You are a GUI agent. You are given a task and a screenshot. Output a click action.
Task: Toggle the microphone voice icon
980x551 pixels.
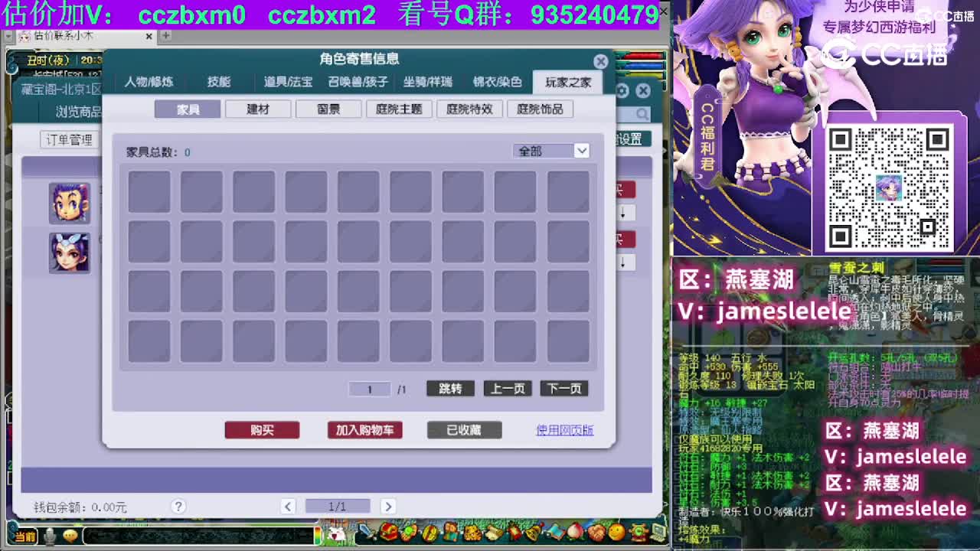click(x=50, y=536)
